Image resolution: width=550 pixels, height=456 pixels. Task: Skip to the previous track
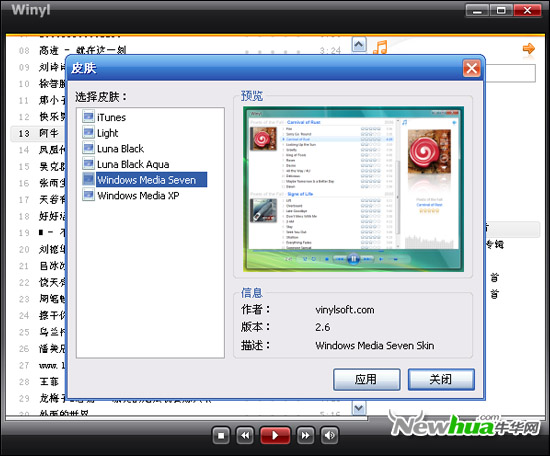[x=245, y=435]
